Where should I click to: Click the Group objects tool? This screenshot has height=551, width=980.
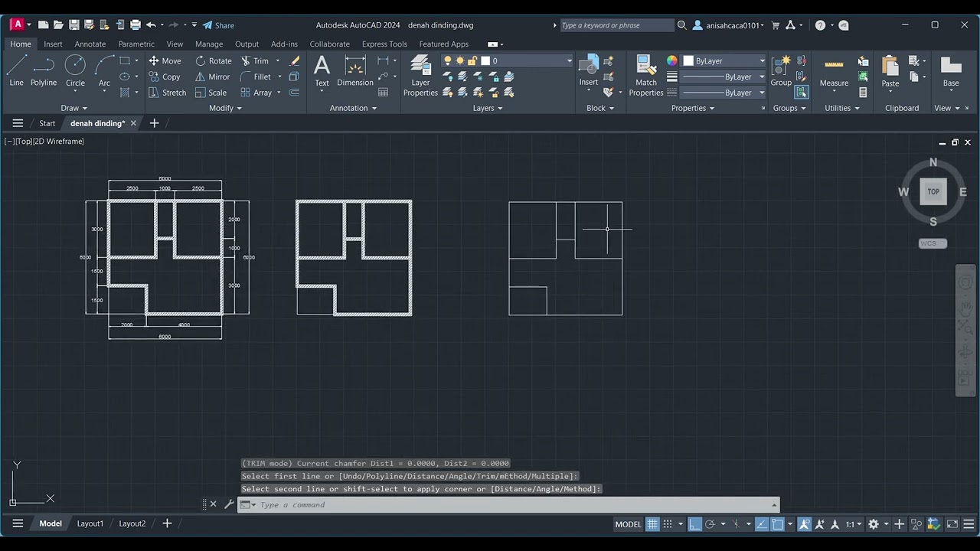pyautogui.click(x=781, y=71)
